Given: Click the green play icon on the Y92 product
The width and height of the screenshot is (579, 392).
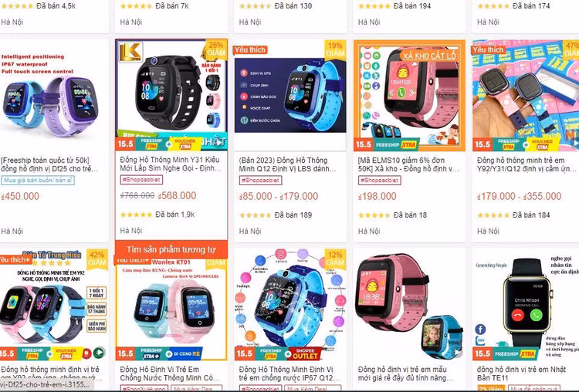Looking at the screenshot, I should tap(99, 353).
